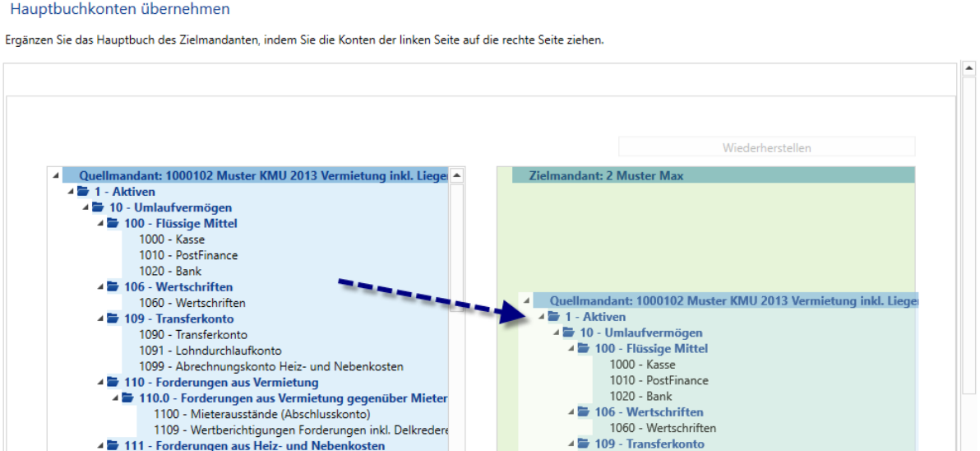
Task: Select Quellmandant row inside right Zielmandant tree
Action: tap(726, 300)
